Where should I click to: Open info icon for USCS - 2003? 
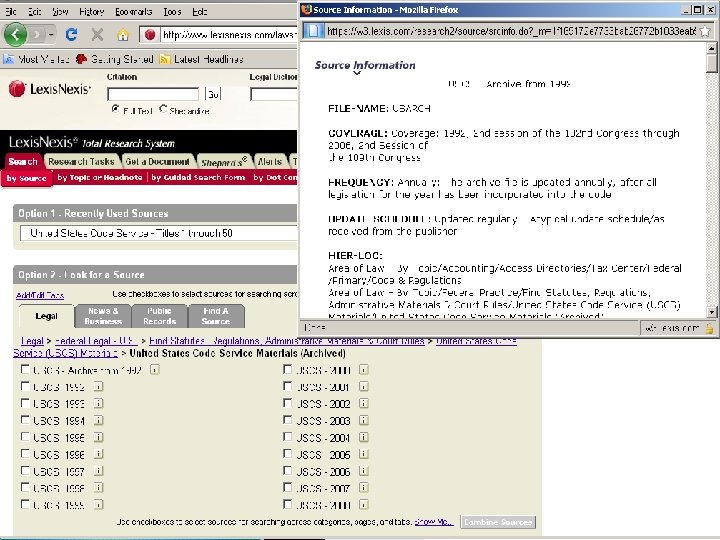364,420
